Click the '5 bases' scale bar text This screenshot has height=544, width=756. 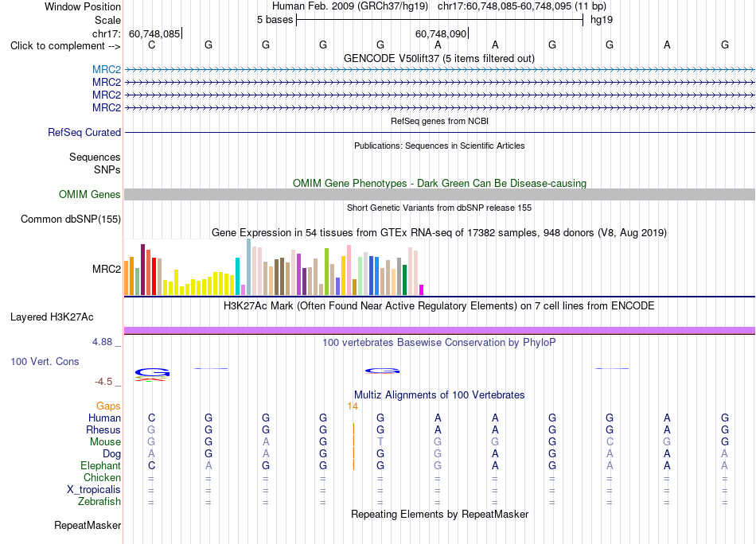pyautogui.click(x=275, y=20)
